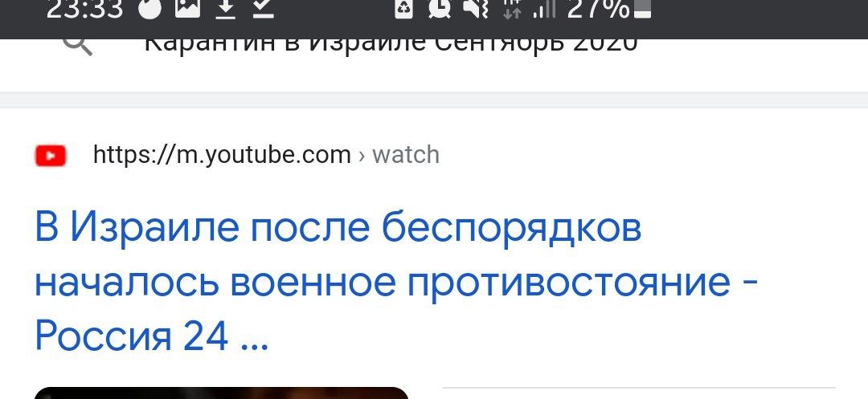Tap the YouTube favicon beside the URL

51,155
